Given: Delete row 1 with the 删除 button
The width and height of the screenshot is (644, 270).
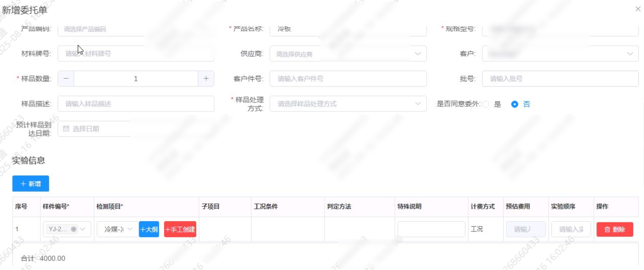Looking at the screenshot, I should click(615, 229).
